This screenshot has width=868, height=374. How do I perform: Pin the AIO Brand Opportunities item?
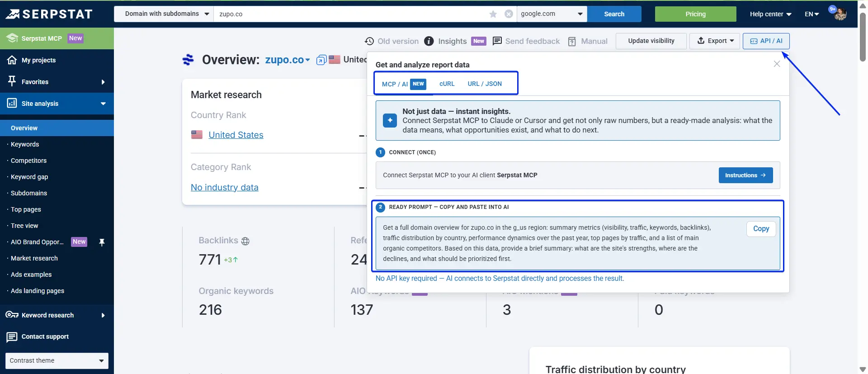tap(102, 242)
